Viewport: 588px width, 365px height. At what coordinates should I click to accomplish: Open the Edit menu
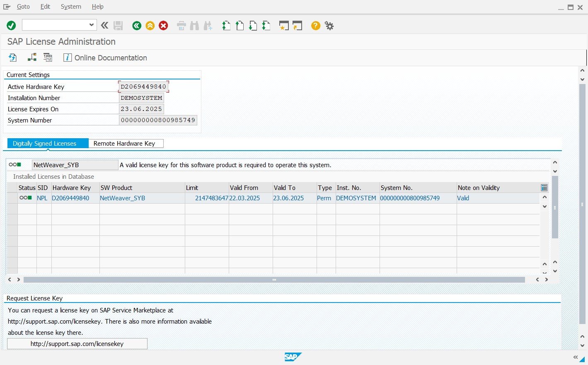click(45, 7)
